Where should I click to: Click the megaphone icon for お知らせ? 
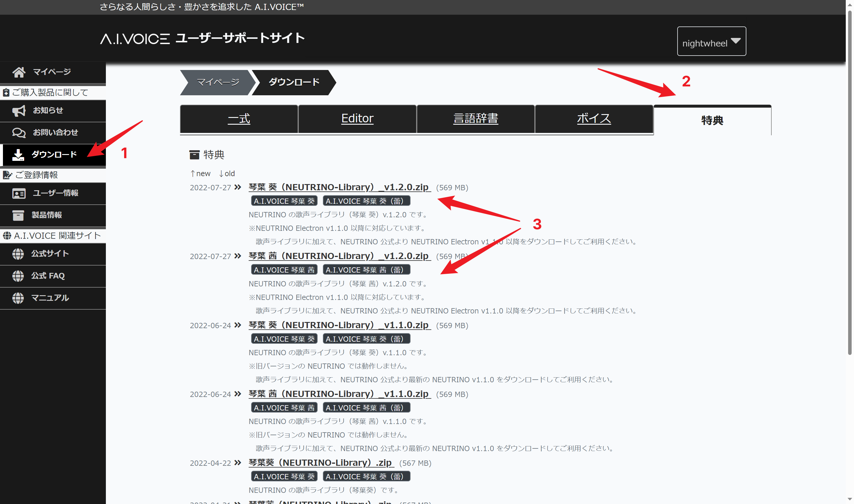19,111
